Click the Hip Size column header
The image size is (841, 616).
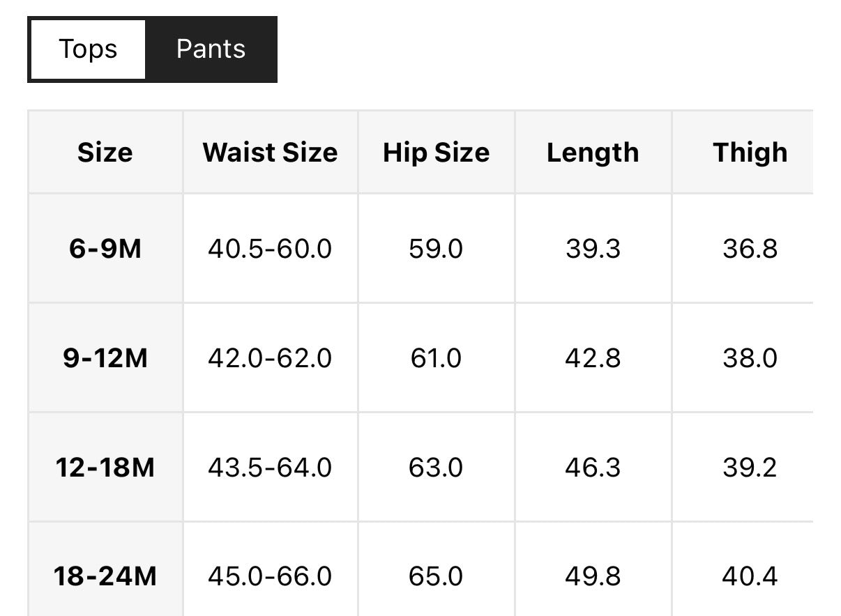(x=436, y=153)
